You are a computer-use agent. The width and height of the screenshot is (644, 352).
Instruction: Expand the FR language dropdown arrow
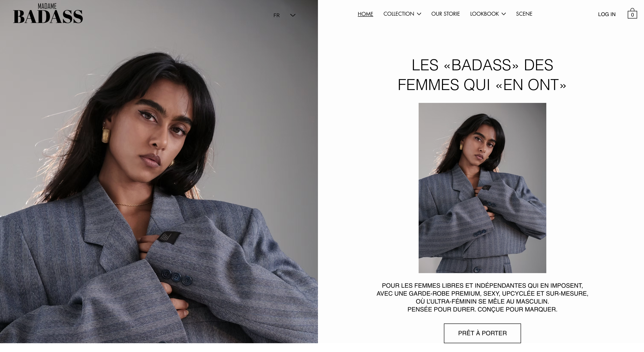pyautogui.click(x=293, y=15)
